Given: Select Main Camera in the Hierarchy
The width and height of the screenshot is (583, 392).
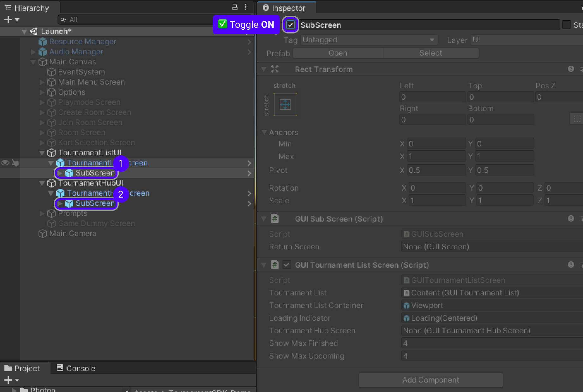Looking at the screenshot, I should pos(73,234).
